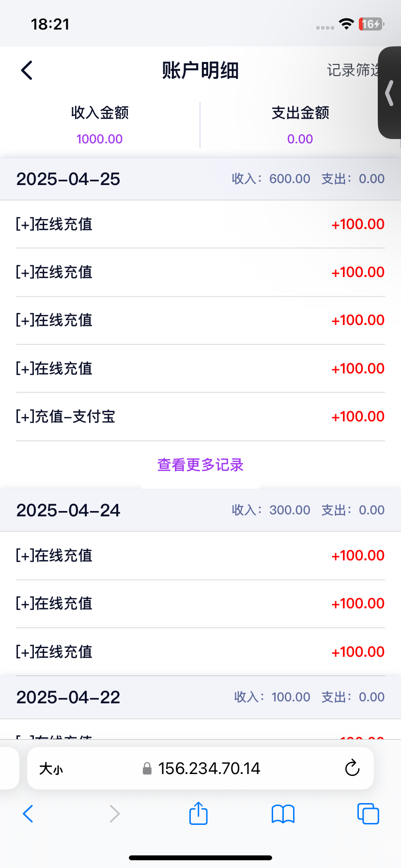Tap the 支出金额 total summary
The image size is (401, 868).
pos(300,125)
